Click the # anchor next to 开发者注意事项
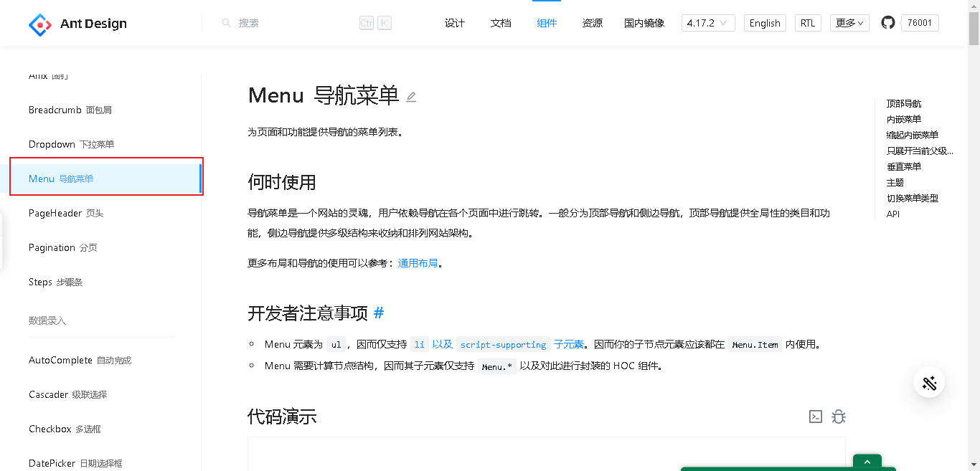Viewport: 980px width, 471px height. 379,313
